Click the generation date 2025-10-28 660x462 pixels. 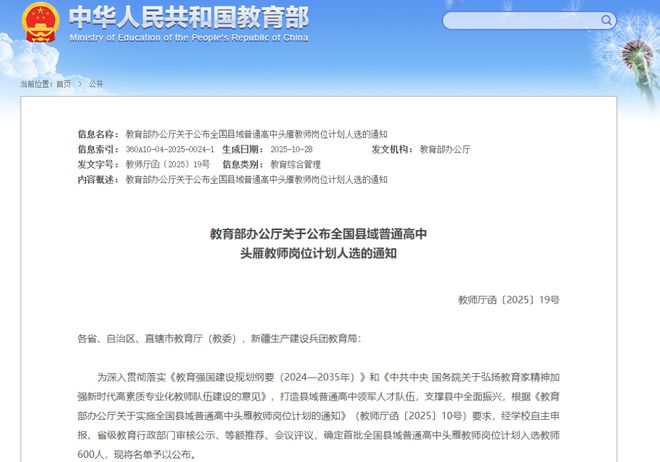point(291,149)
